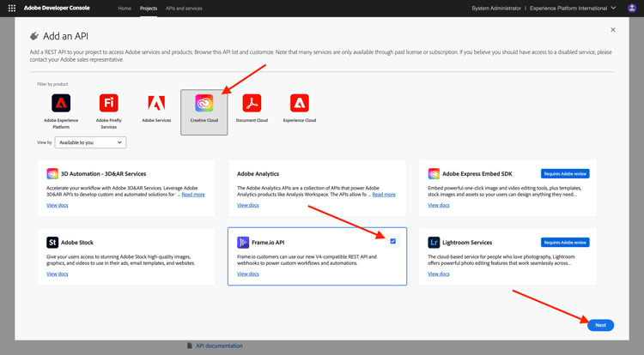The height and width of the screenshot is (355, 644).
Task: Filter by Adobe Experience Platform icon
Action: point(61,103)
